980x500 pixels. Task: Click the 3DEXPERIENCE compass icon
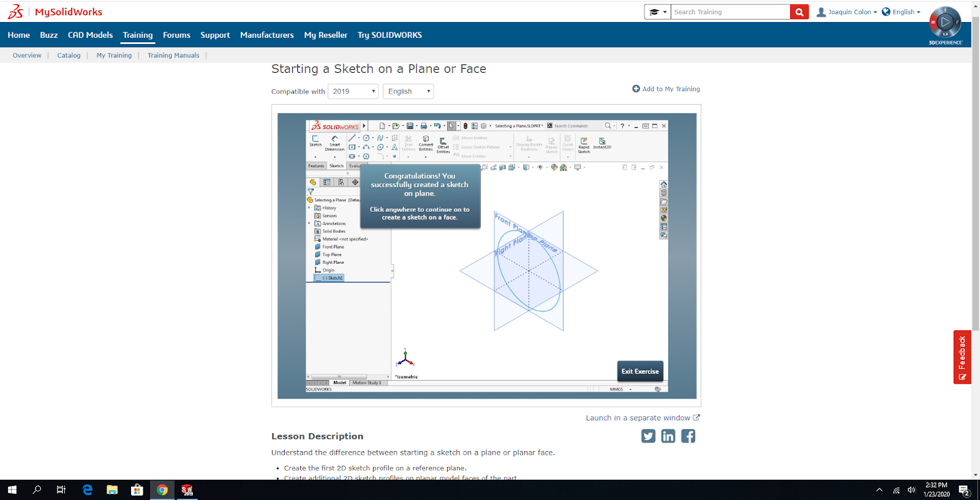coord(945,23)
